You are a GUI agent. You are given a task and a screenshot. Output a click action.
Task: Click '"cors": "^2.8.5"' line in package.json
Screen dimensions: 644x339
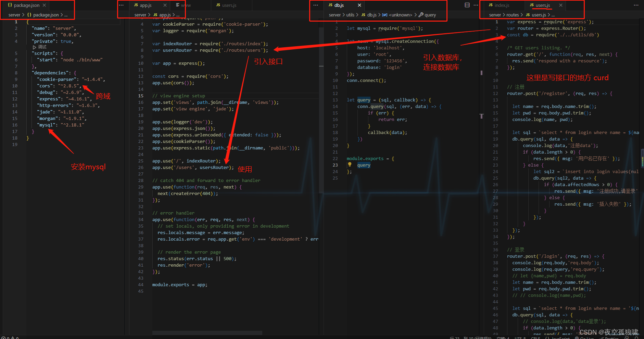point(59,86)
